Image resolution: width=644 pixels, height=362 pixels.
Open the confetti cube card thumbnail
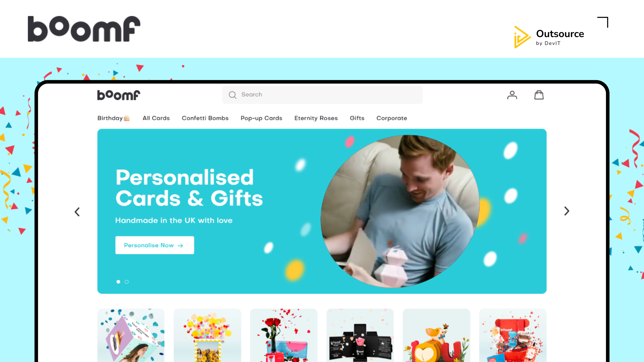click(x=131, y=335)
